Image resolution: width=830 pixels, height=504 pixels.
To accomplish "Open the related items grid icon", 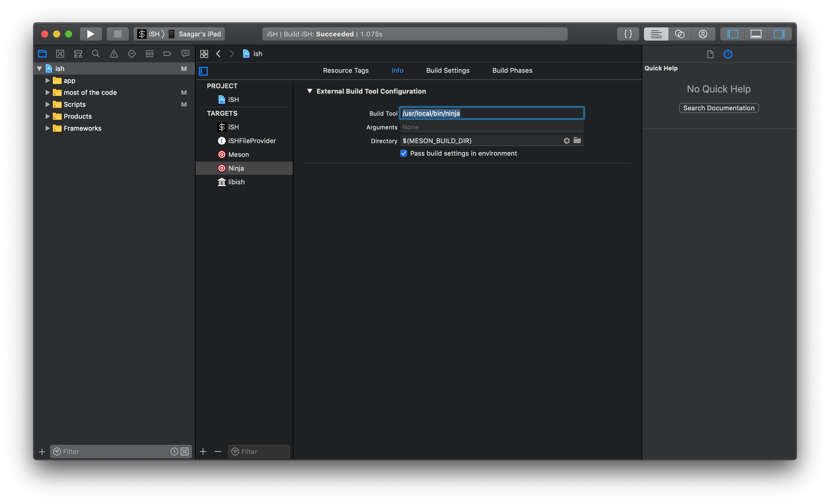I will click(x=204, y=54).
